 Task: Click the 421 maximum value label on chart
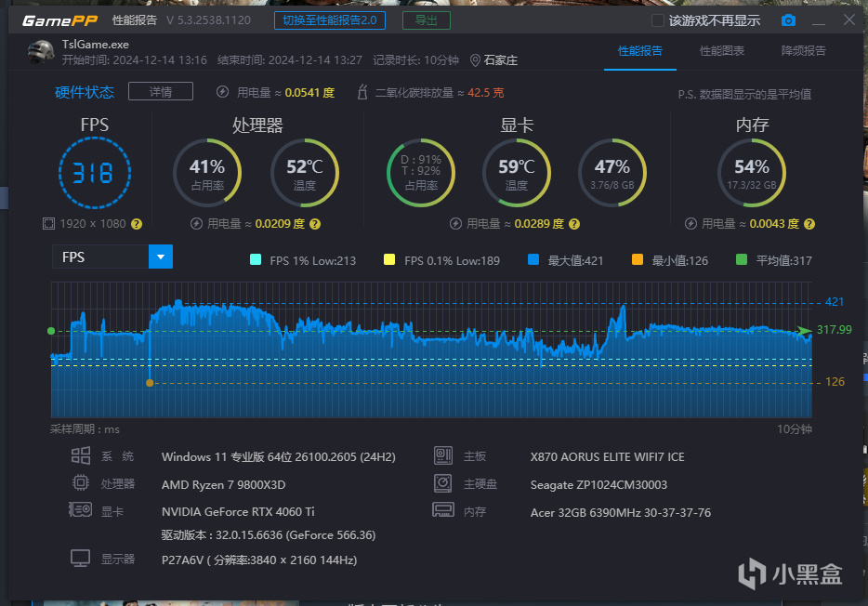[x=835, y=302]
